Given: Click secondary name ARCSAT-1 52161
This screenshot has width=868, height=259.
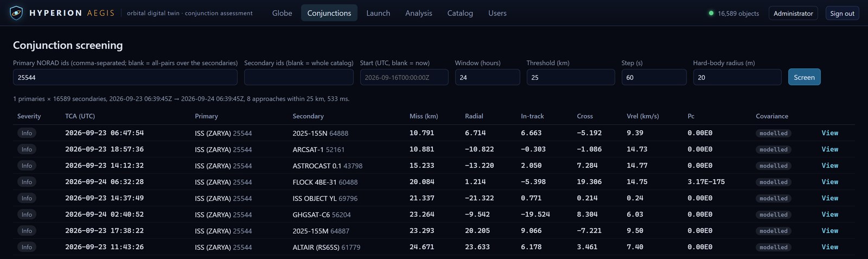Looking at the screenshot, I should coord(318,149).
